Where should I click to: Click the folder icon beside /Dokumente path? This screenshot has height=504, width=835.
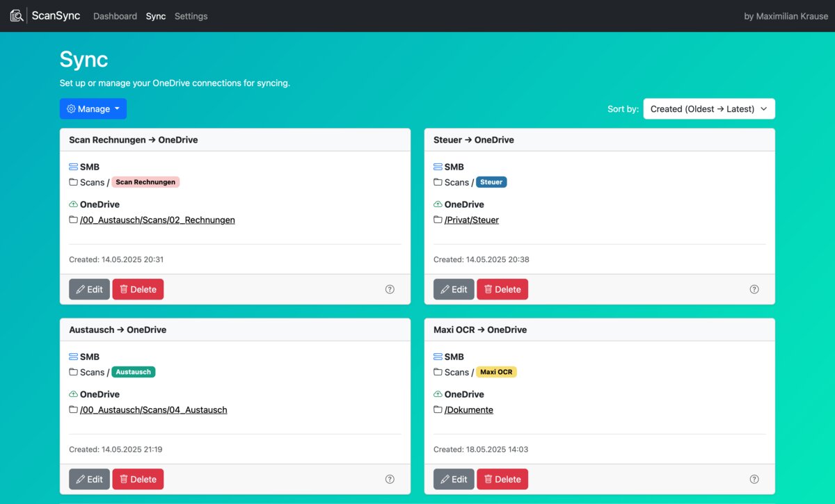click(x=438, y=409)
